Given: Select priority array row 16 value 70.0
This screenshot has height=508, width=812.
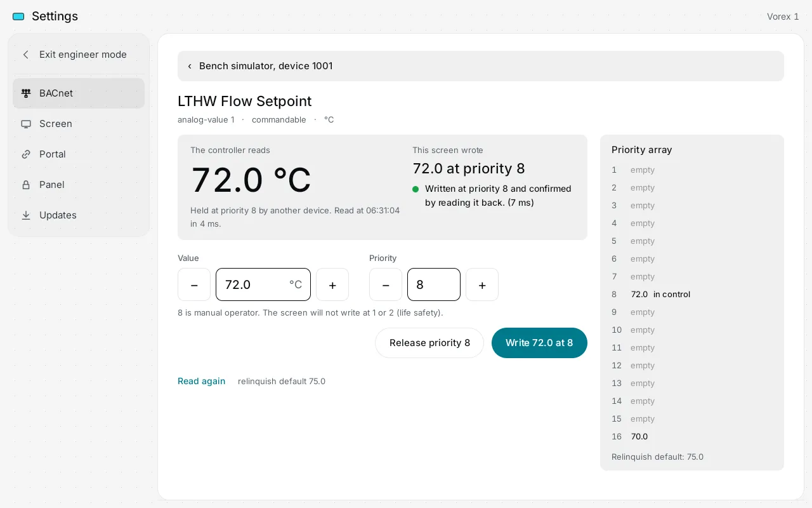Looking at the screenshot, I should 692,436.
